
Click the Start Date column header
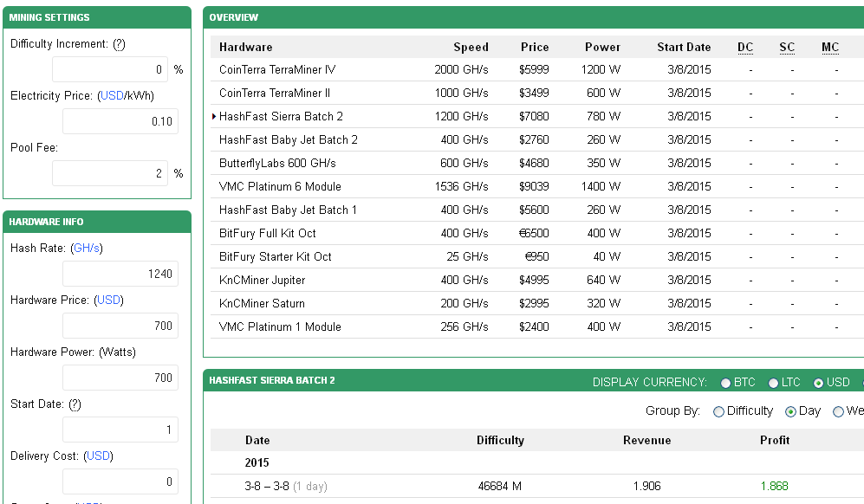tap(684, 48)
